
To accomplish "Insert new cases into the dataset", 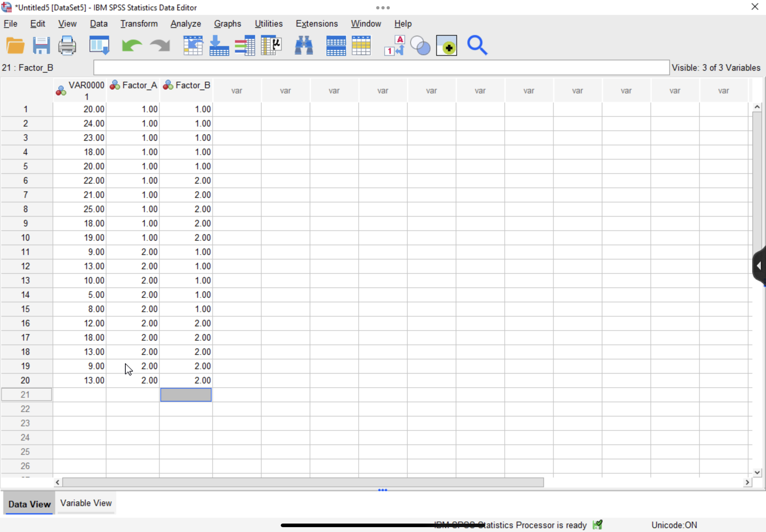I will point(336,45).
